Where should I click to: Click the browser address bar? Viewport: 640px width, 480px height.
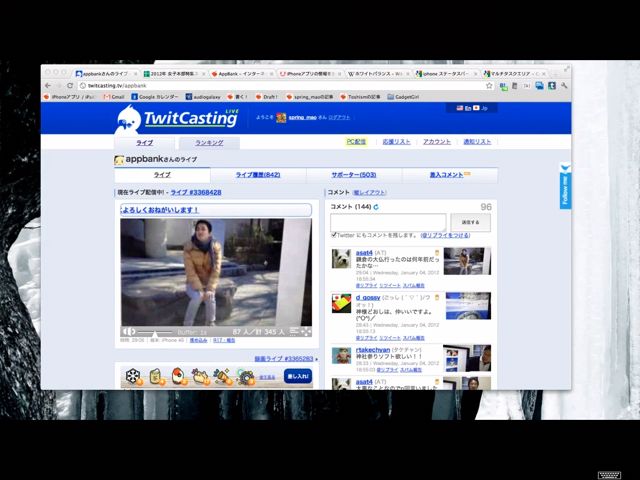coord(282,86)
